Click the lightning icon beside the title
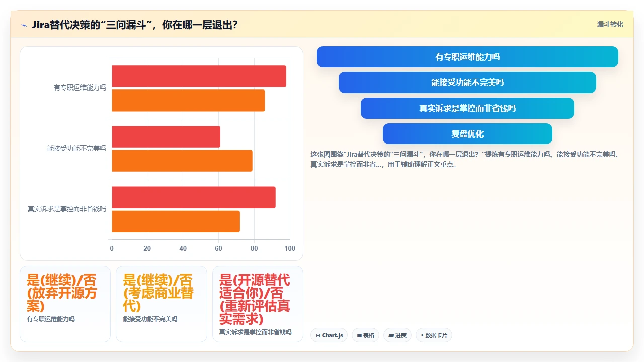 24,25
